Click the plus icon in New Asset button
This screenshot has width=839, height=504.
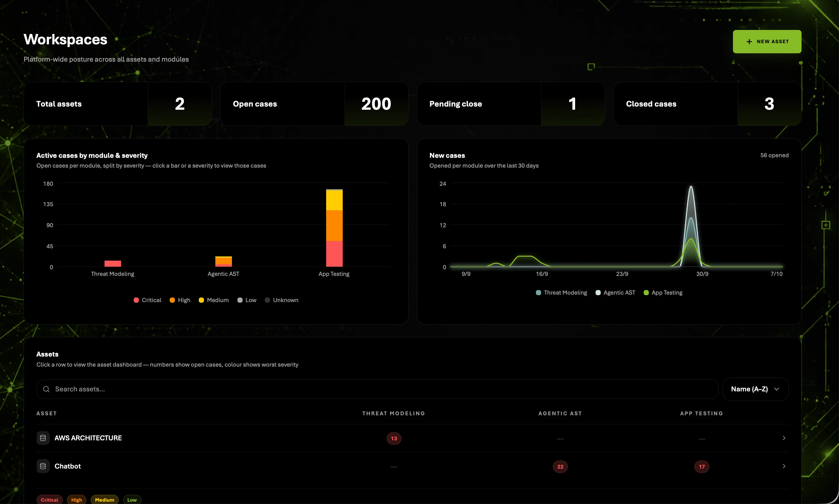[749, 41]
